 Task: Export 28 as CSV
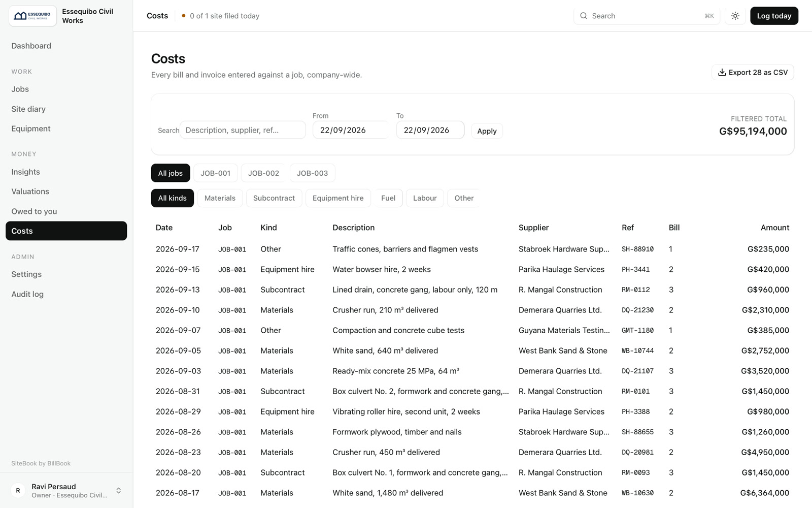pos(753,72)
